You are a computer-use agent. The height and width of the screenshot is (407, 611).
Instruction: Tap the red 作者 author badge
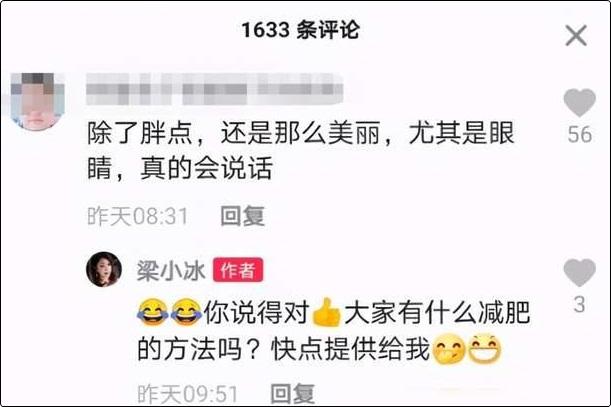tap(238, 270)
